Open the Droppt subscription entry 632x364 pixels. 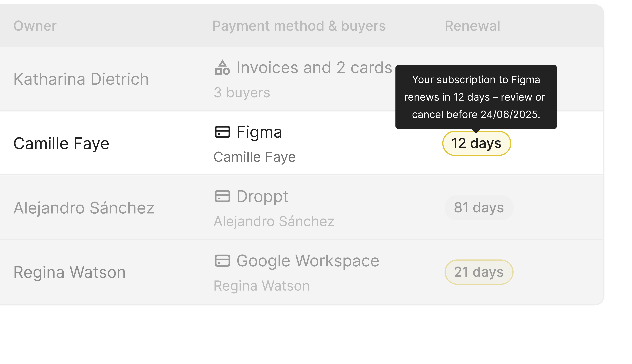[x=262, y=196]
